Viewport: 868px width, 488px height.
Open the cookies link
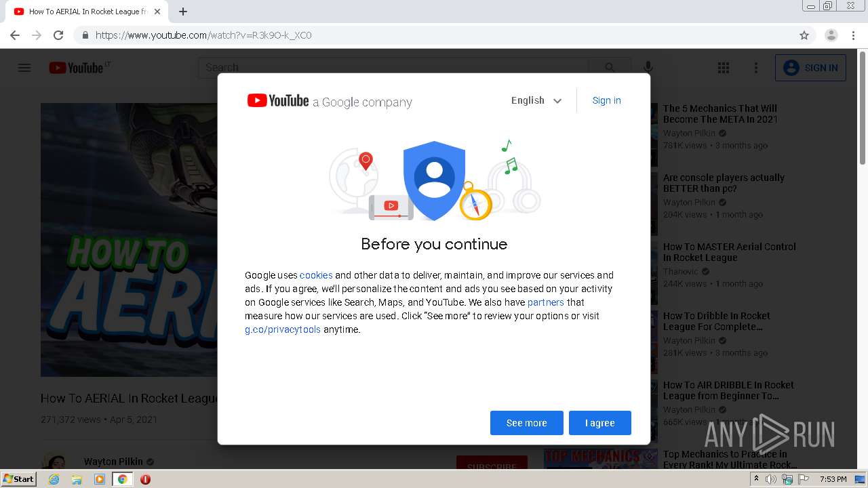click(x=316, y=275)
